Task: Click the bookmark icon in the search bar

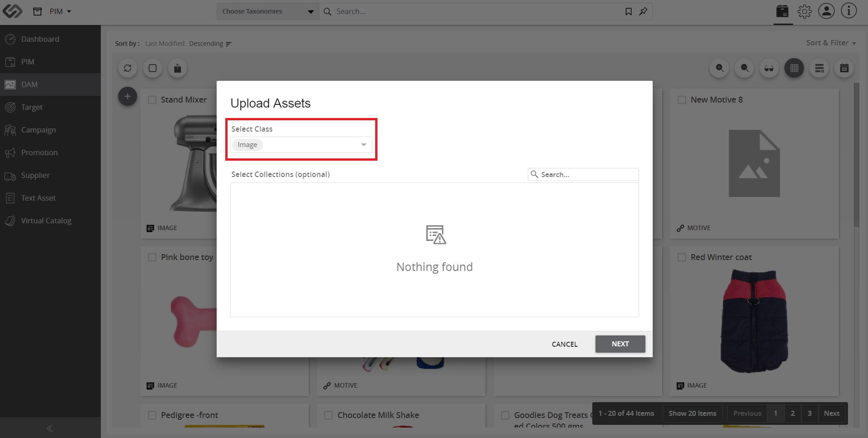Action: tap(629, 11)
